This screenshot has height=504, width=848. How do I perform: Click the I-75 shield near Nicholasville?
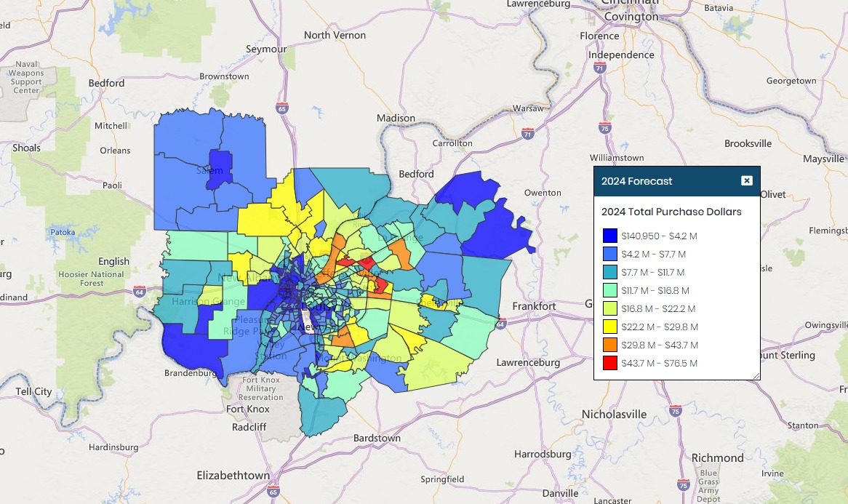click(x=675, y=411)
